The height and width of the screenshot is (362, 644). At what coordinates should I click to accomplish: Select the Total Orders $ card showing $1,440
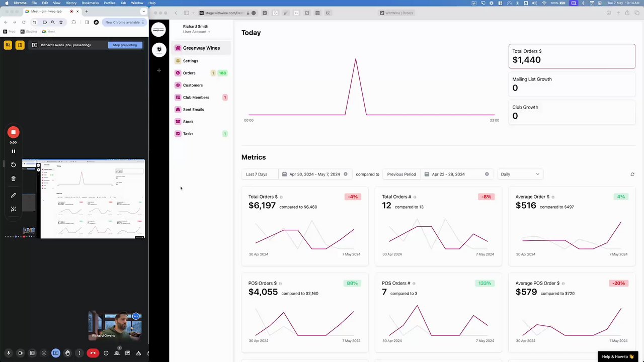pos(572,56)
